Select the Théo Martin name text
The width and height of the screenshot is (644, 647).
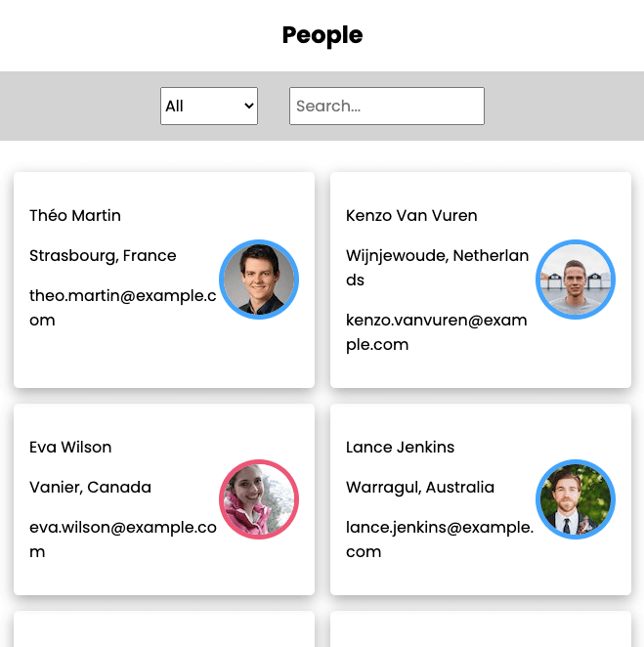[x=75, y=215]
